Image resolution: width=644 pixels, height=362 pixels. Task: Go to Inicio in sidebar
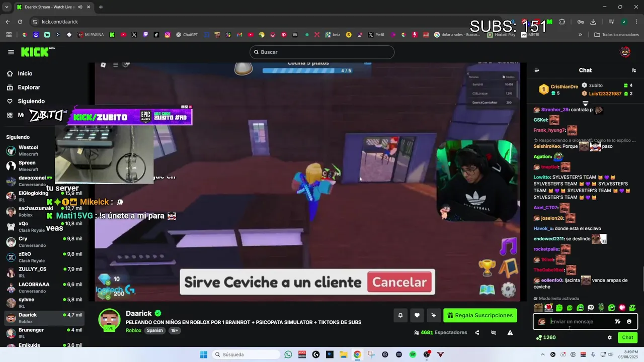point(25,73)
